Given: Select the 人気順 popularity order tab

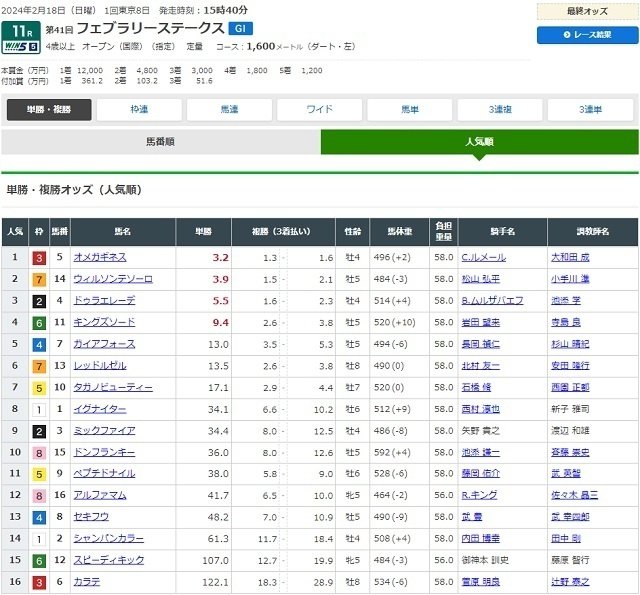Looking at the screenshot, I should pyautogui.click(x=480, y=142).
